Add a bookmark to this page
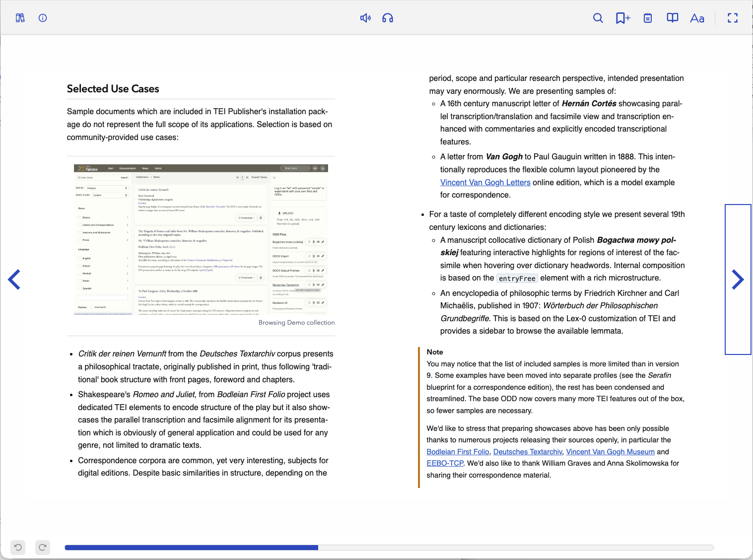 click(623, 18)
